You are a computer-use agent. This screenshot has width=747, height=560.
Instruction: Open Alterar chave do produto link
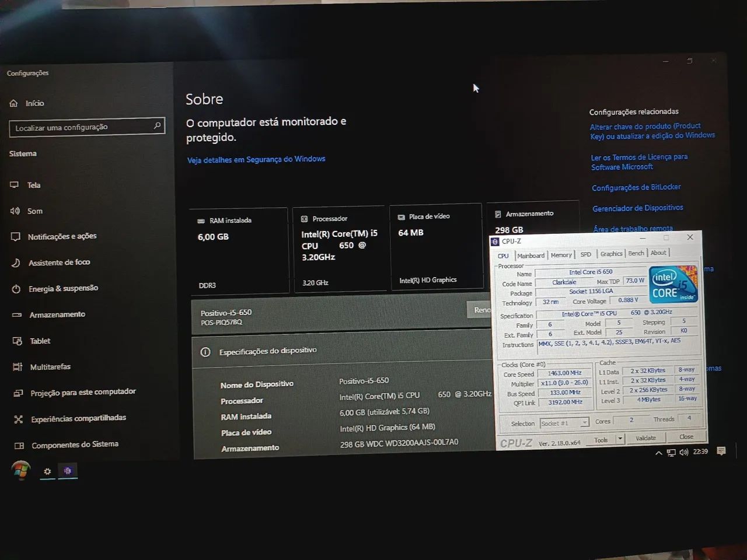tap(652, 131)
